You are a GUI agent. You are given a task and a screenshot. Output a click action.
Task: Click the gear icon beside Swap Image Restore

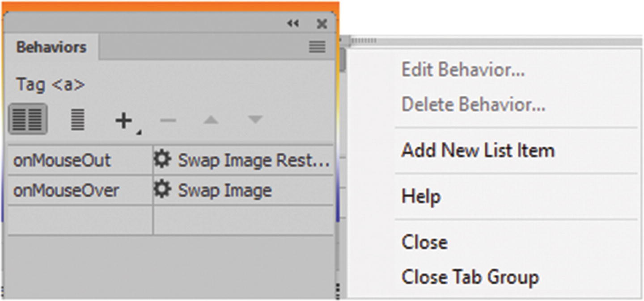(163, 159)
